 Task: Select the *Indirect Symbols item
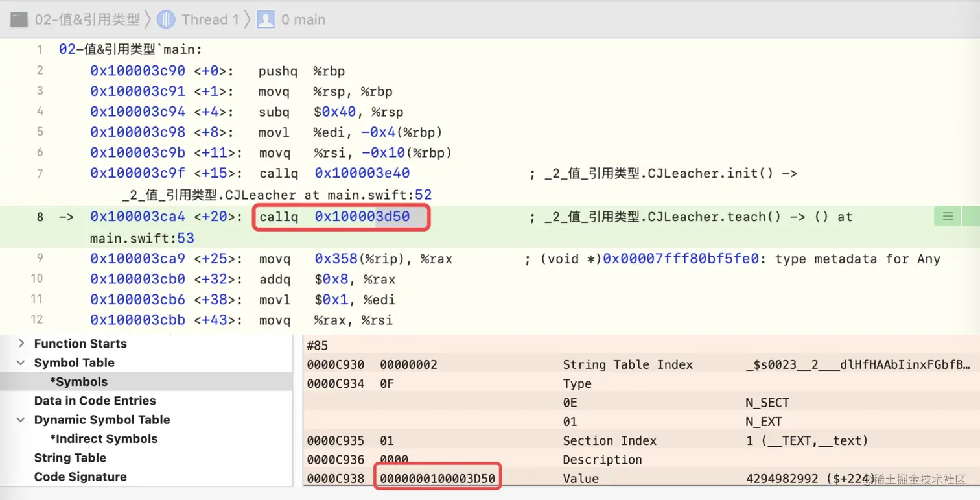tap(104, 438)
